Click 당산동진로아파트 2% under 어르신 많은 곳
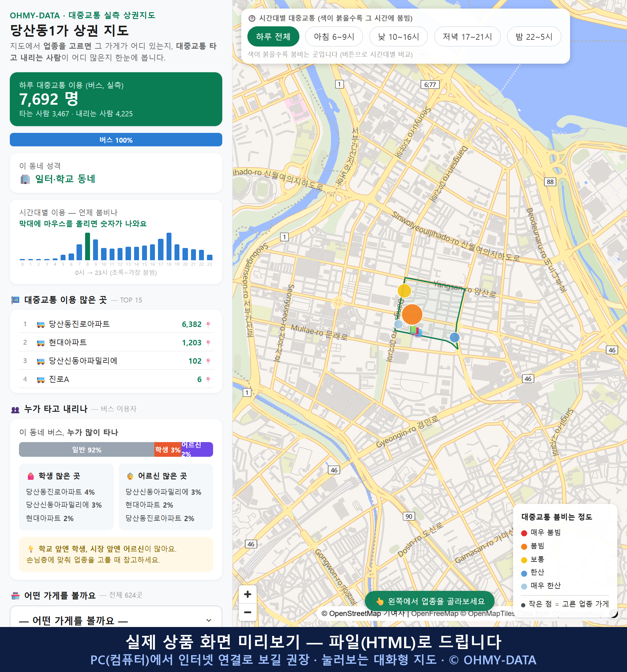This screenshot has width=627, height=672. 160,519
